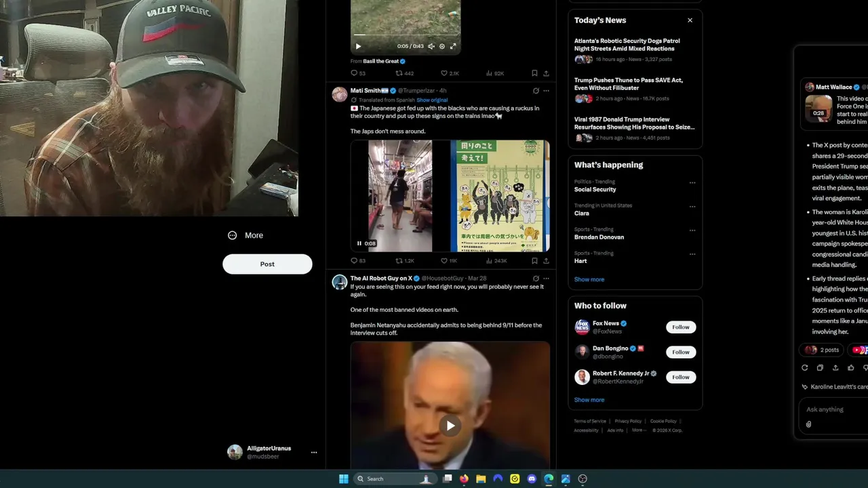Open Terms of Service footer link
Viewport: 868px width, 488px height.
590,421
